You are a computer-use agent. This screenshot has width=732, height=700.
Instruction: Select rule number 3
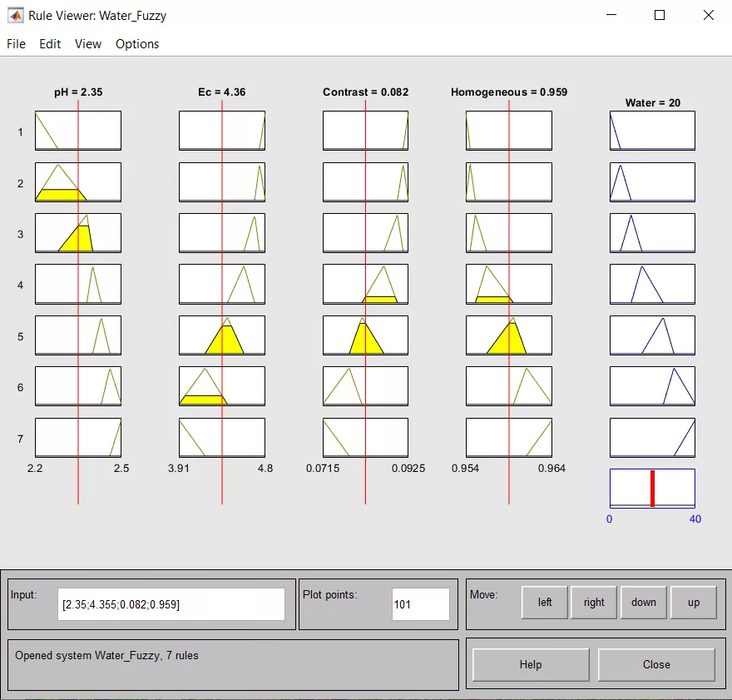click(x=20, y=235)
